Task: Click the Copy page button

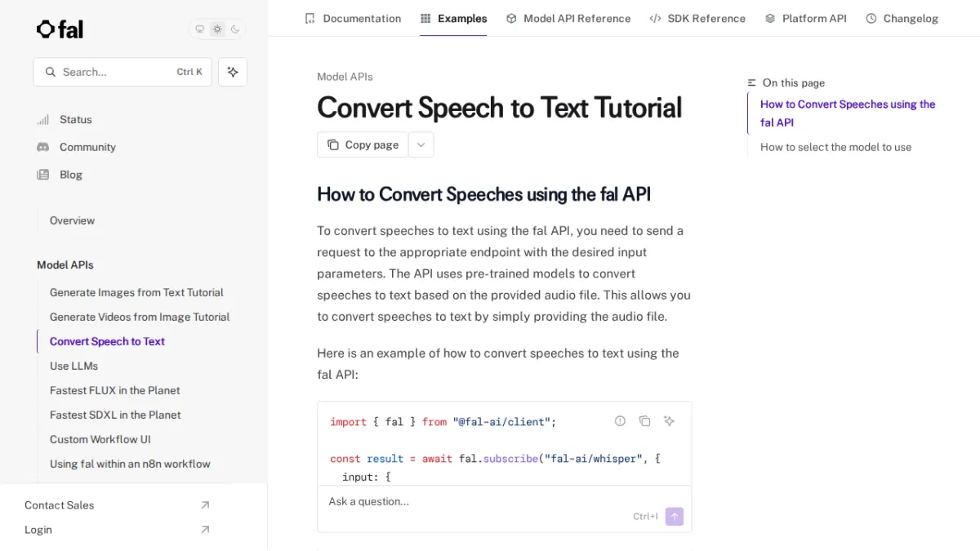Action: click(x=363, y=144)
